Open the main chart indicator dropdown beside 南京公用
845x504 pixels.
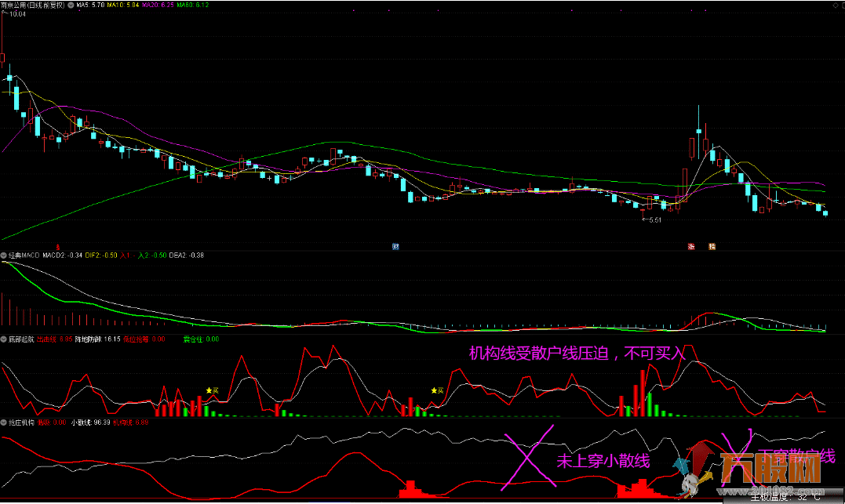click(71, 5)
